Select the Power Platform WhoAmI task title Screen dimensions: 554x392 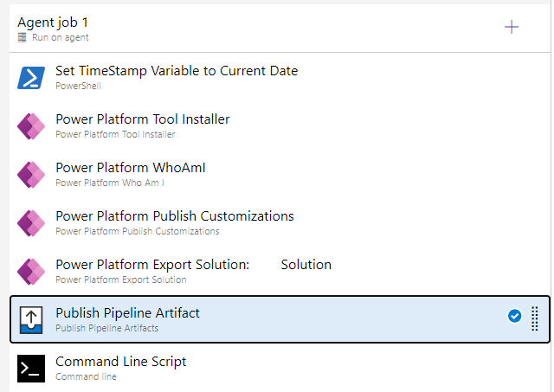(130, 168)
